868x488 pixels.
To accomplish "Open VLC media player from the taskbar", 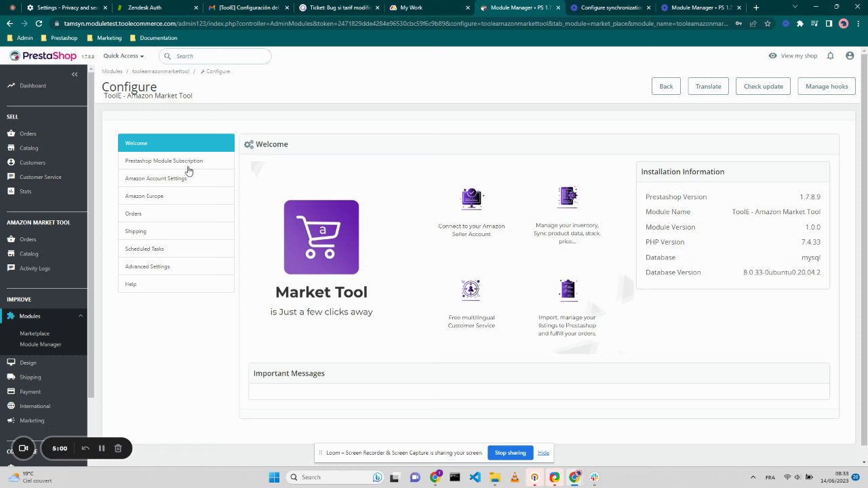I will (515, 477).
